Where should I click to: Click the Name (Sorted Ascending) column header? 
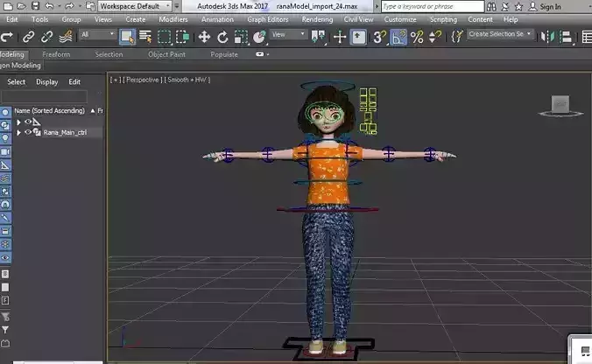pos(49,111)
